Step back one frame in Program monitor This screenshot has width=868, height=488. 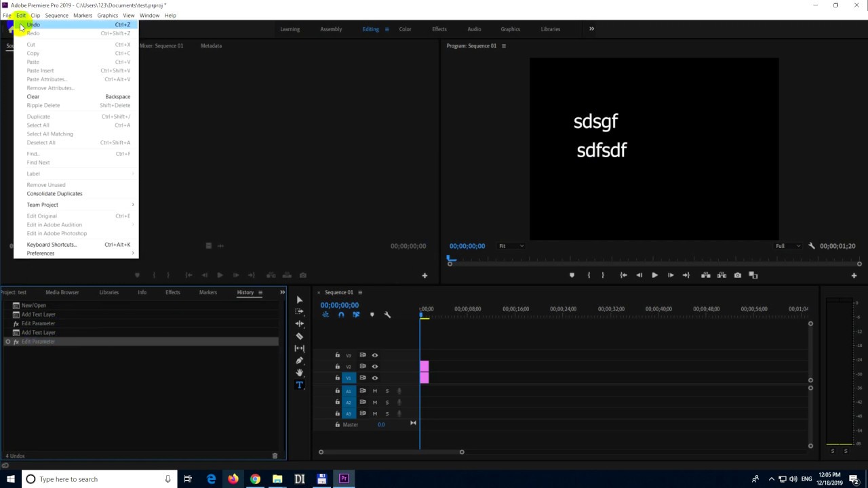click(x=639, y=275)
